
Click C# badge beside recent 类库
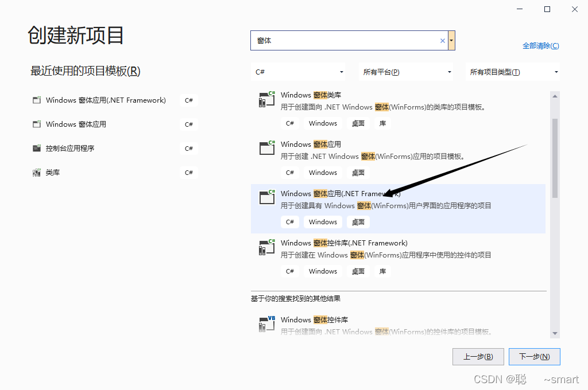[188, 172]
